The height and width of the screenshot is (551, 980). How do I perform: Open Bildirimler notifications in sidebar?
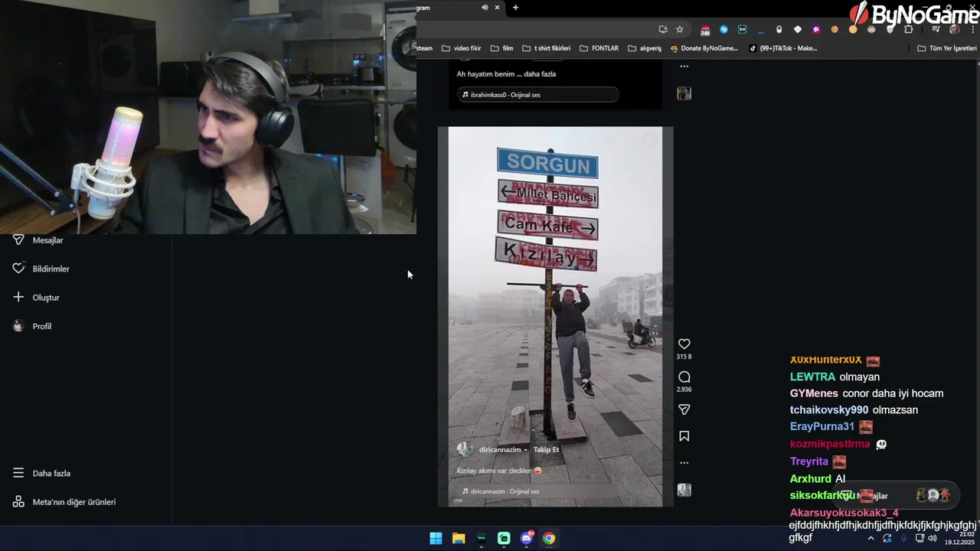point(51,269)
